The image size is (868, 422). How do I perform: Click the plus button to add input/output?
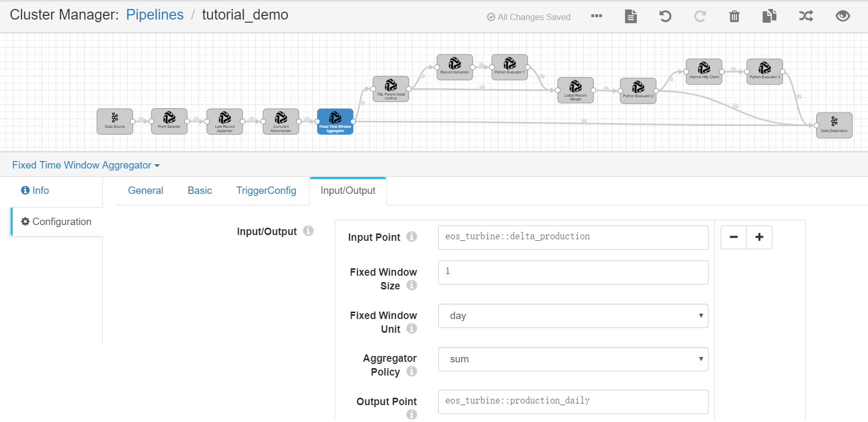pyautogui.click(x=759, y=237)
